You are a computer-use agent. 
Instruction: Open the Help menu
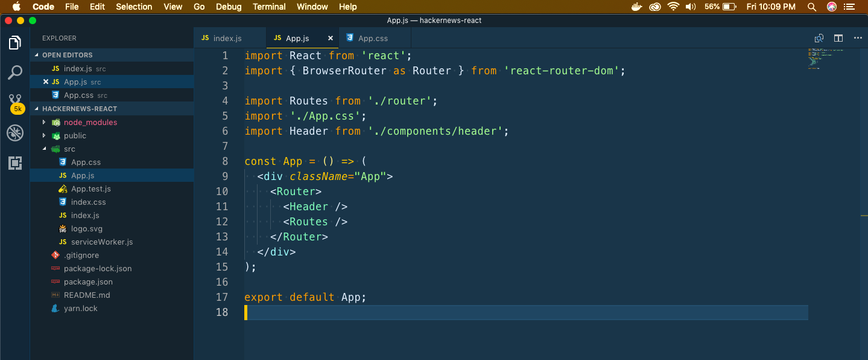click(348, 7)
